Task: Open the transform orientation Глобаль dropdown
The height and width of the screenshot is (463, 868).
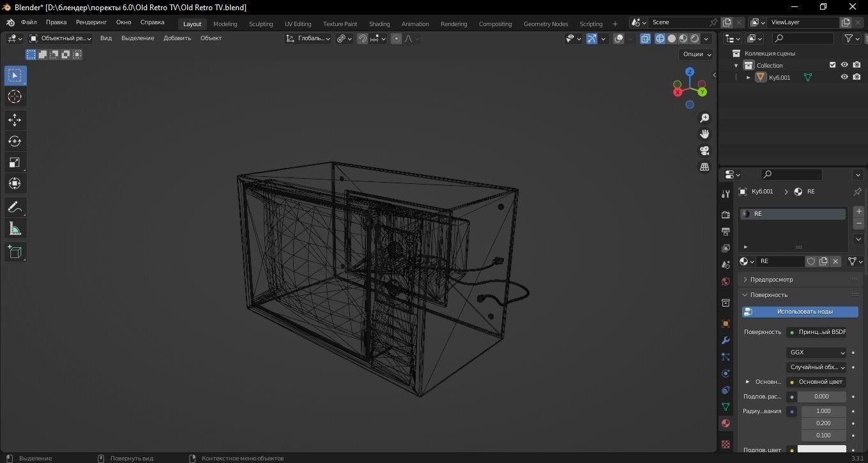Action: [x=308, y=38]
